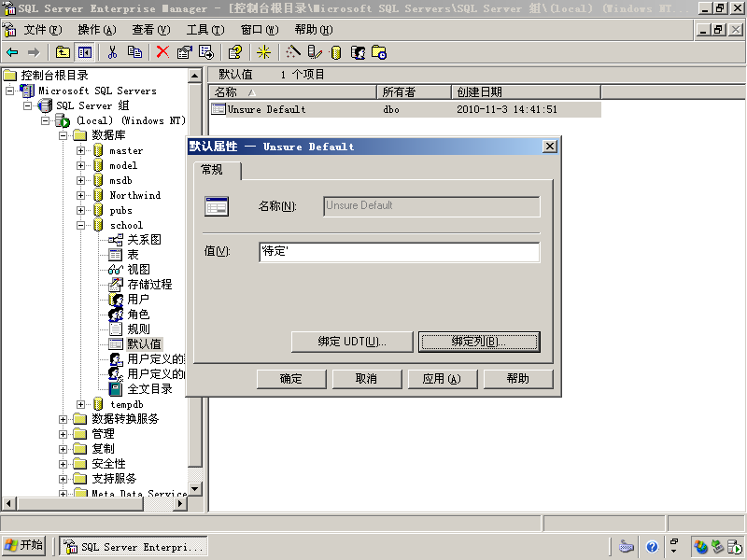Select the Unsure Default list row
Viewport: 747px width, 560px height.
click(x=405, y=109)
